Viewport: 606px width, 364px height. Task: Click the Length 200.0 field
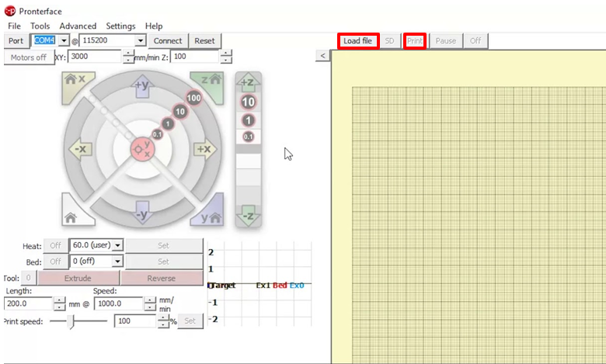click(29, 303)
